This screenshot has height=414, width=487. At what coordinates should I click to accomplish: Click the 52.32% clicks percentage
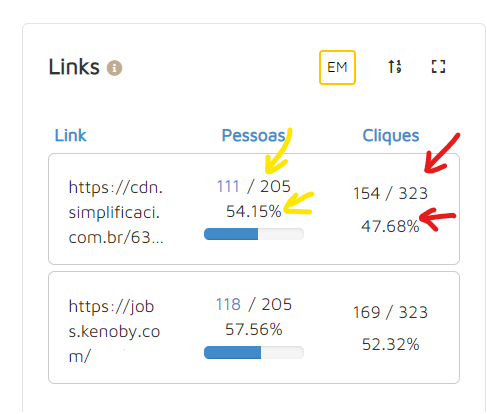pyautogui.click(x=390, y=344)
